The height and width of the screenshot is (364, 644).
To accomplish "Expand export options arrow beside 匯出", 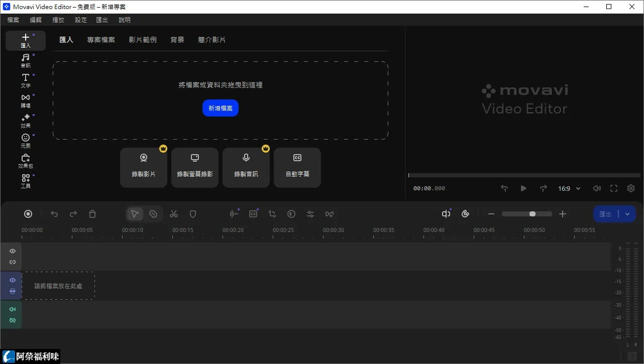I will [x=627, y=214].
